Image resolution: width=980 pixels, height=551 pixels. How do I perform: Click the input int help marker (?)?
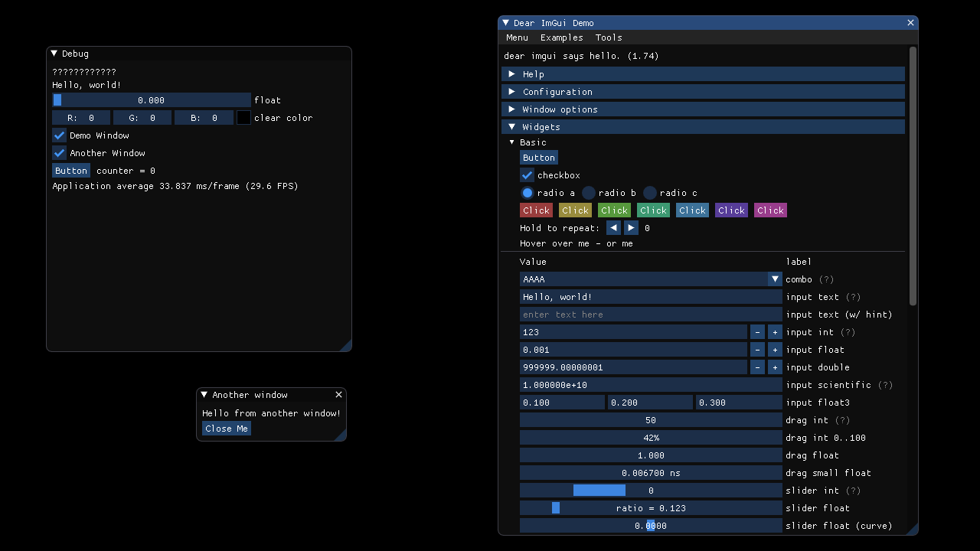[x=848, y=332]
